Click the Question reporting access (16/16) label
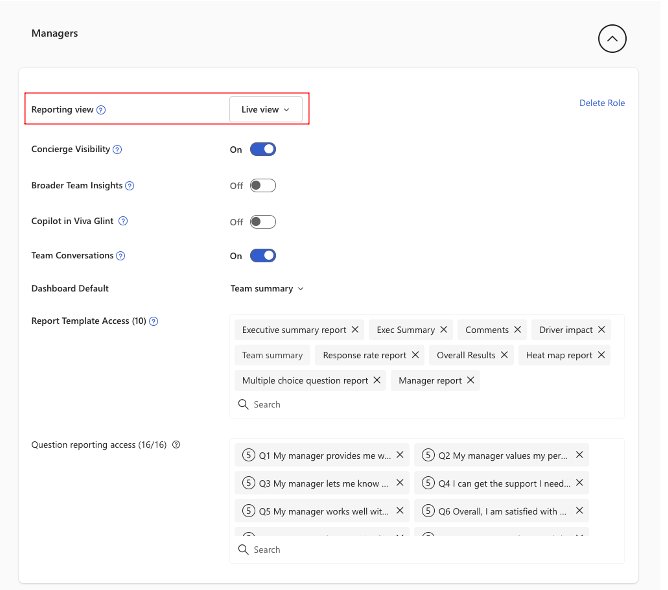 click(99, 445)
